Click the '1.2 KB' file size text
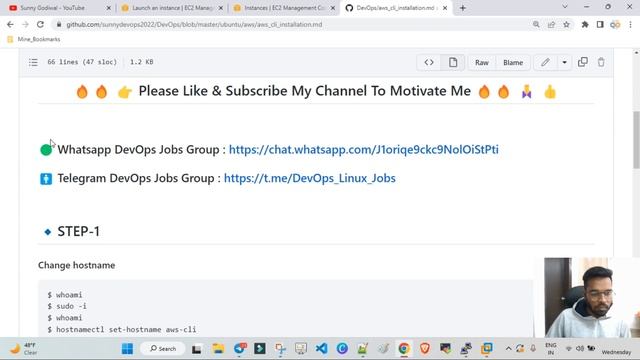This screenshot has width=640, height=360. [x=142, y=62]
